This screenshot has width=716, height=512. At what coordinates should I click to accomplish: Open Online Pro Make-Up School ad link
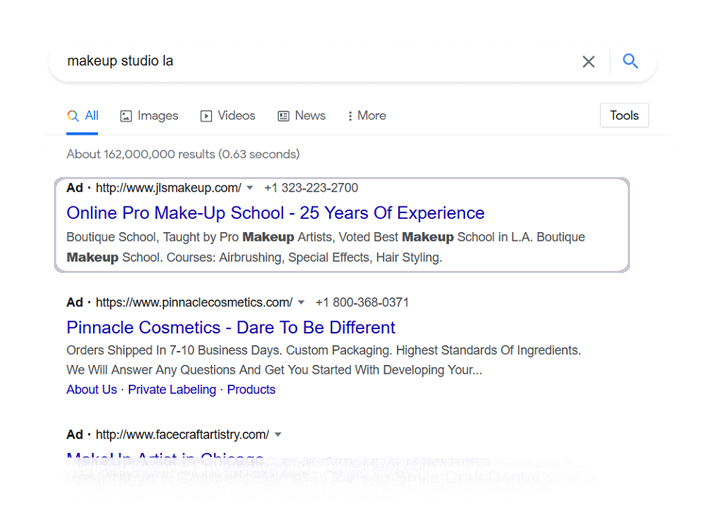point(275,213)
